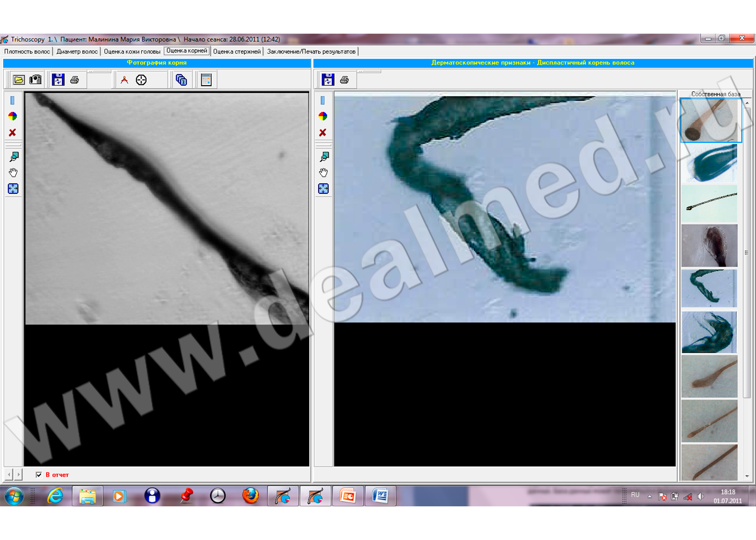Screen dimensions: 756x540
Task: Launch Internet Explorer from taskbar
Action: (55, 496)
